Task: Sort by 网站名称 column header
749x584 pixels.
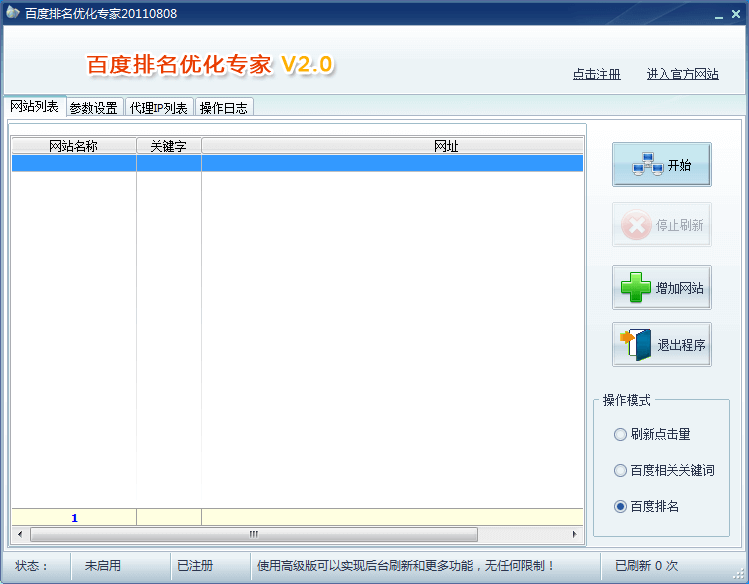Action: point(74,146)
